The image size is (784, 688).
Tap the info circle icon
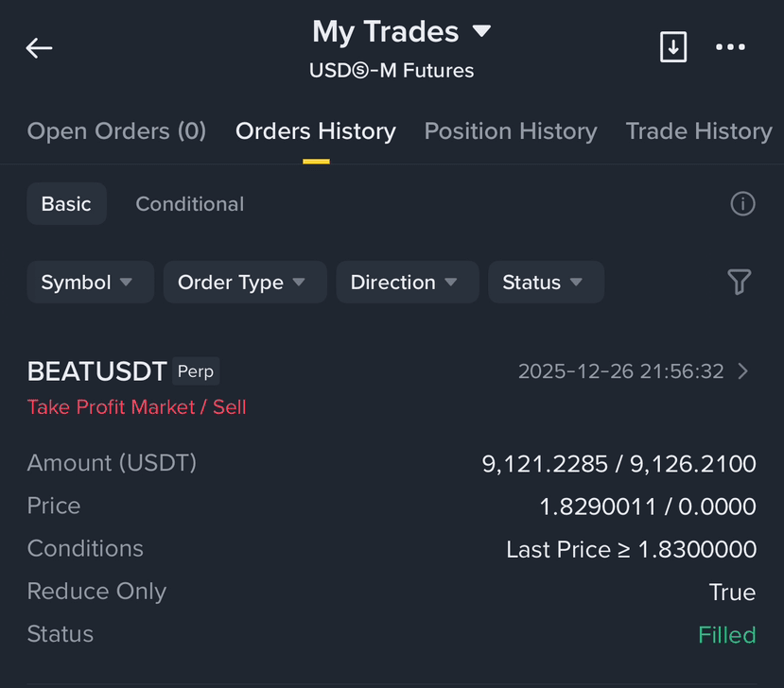click(742, 204)
